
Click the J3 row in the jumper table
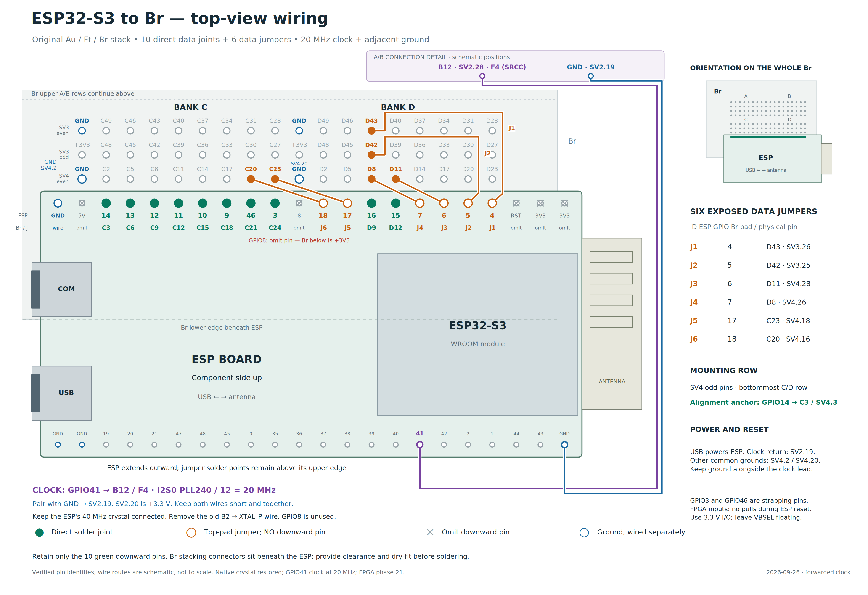[750, 284]
